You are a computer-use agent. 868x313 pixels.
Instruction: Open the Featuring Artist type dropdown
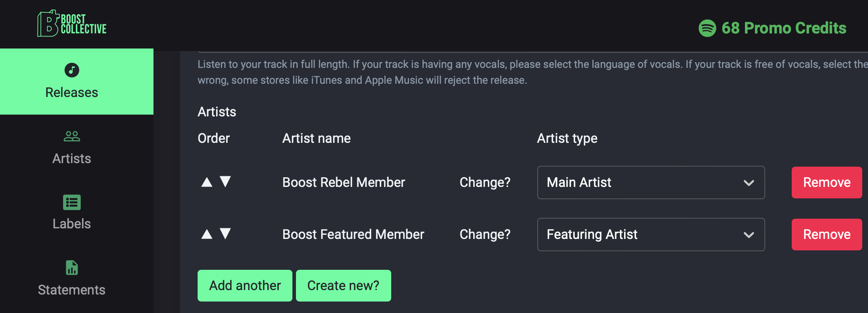point(651,234)
